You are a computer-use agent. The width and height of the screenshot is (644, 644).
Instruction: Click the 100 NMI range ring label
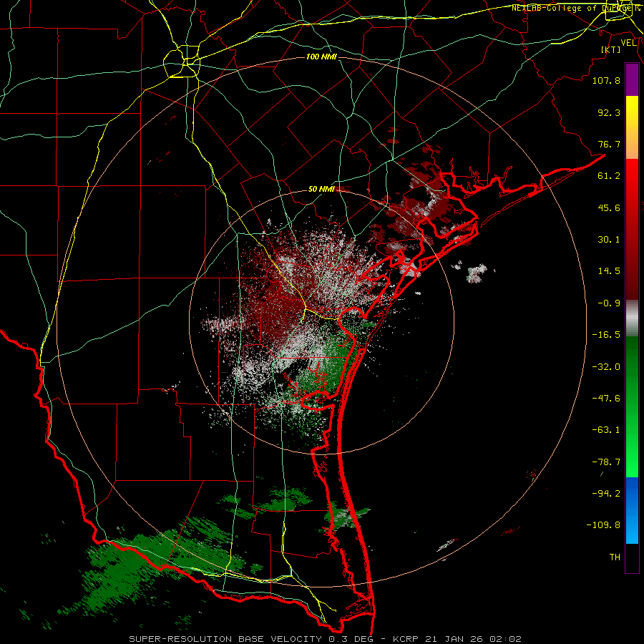coord(321,57)
